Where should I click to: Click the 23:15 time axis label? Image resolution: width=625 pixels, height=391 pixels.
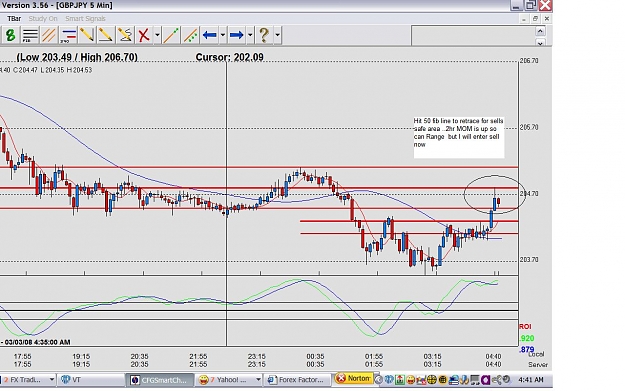[x=256, y=356]
